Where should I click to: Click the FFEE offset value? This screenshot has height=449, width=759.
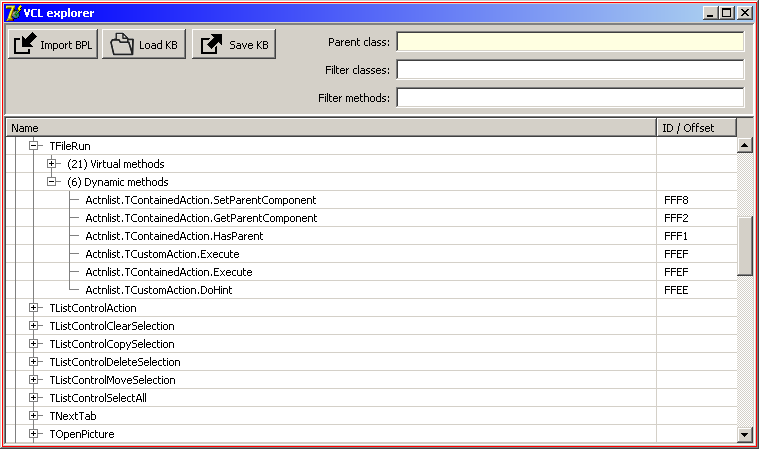click(x=676, y=290)
